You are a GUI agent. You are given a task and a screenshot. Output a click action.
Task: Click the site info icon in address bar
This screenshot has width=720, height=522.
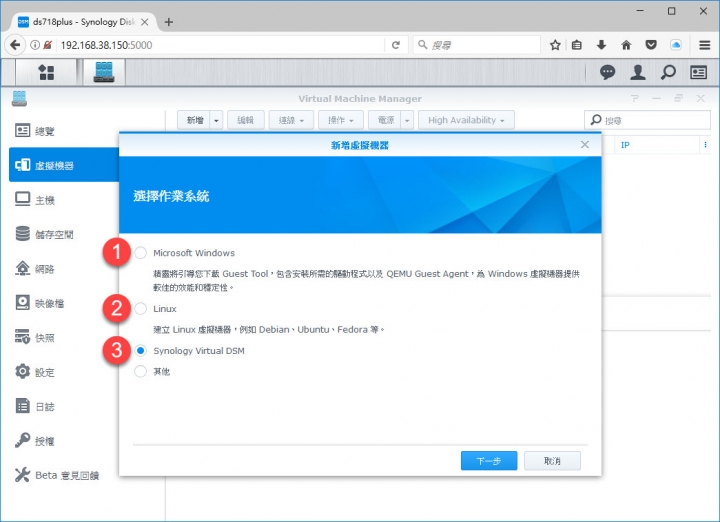pyautogui.click(x=35, y=45)
